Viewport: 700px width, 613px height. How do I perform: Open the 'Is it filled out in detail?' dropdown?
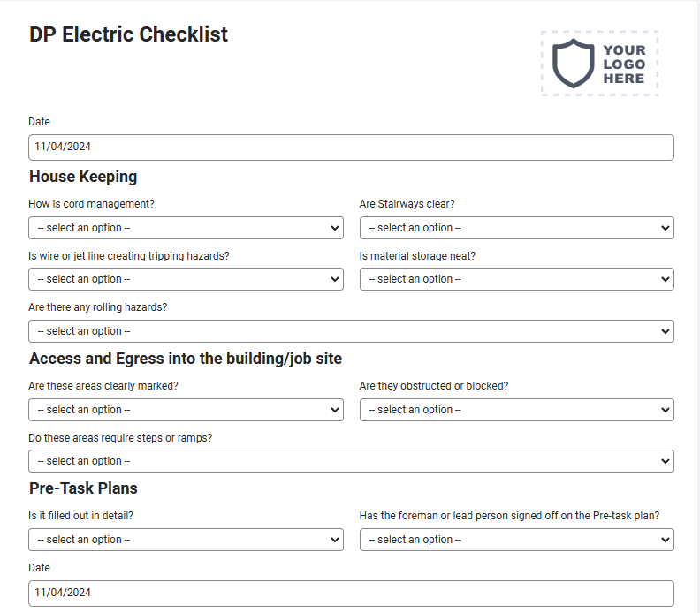(x=186, y=540)
